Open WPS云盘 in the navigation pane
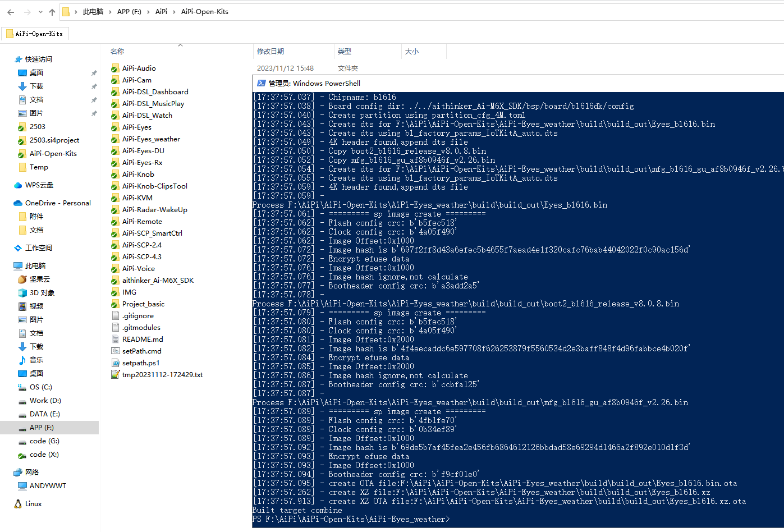This screenshot has height=532, width=784. (x=34, y=185)
